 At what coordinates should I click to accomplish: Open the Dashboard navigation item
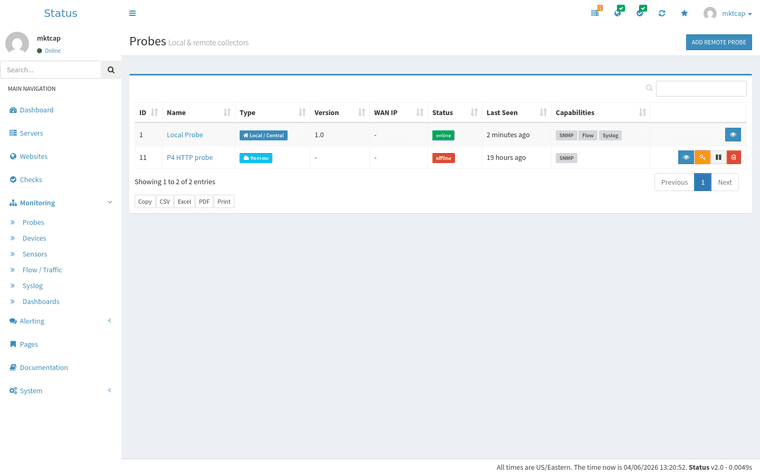(37, 110)
